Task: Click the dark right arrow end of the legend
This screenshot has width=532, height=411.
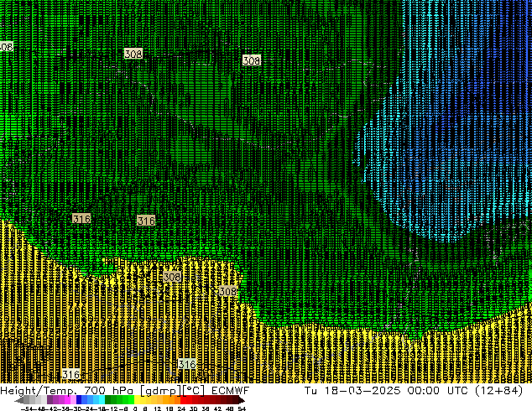Action: (242, 400)
